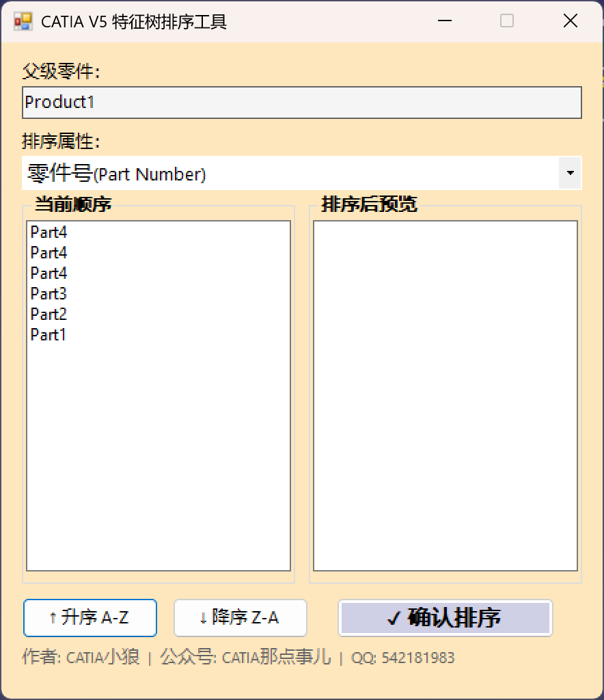
Task: Click inside the 排序后预览 list box
Action: tap(445, 396)
